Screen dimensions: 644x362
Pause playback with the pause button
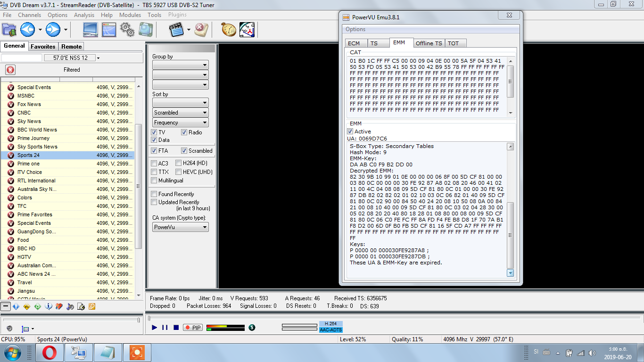click(165, 328)
